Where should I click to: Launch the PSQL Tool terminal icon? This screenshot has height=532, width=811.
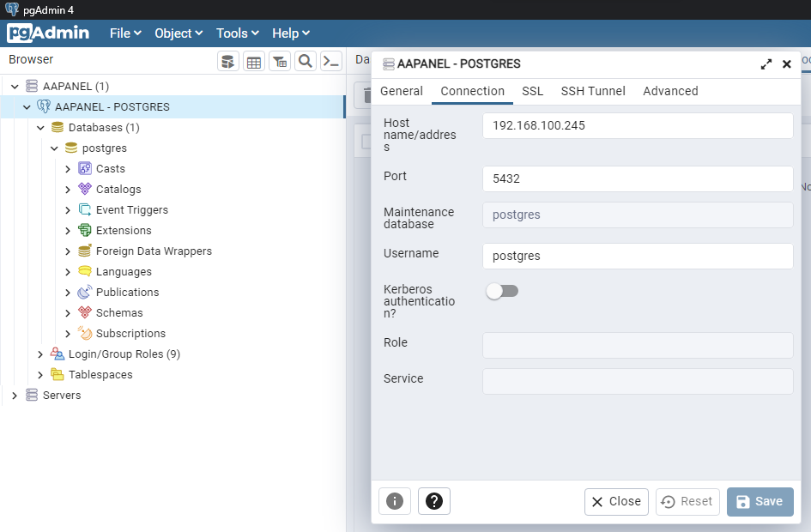point(330,61)
